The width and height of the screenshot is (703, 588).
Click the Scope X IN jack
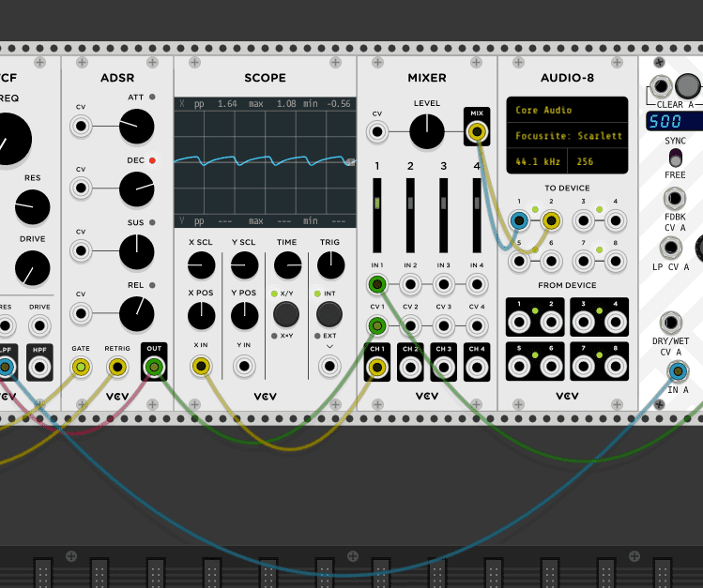pyautogui.click(x=201, y=367)
